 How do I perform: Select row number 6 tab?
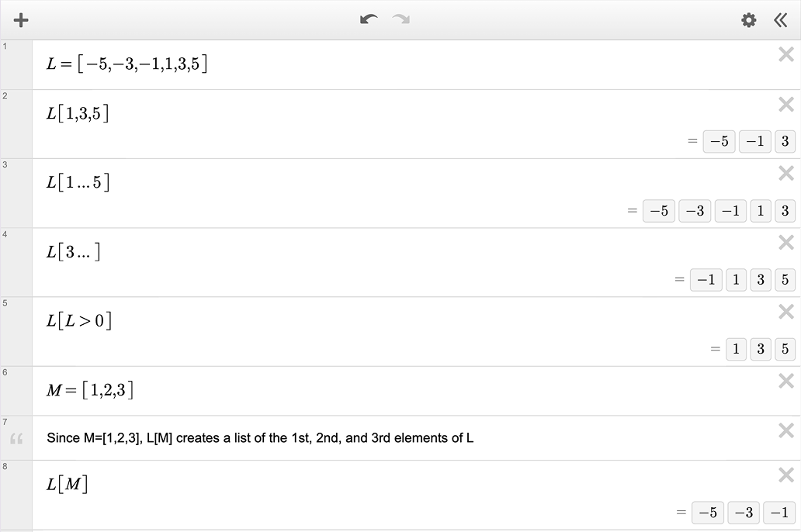[x=16, y=390]
